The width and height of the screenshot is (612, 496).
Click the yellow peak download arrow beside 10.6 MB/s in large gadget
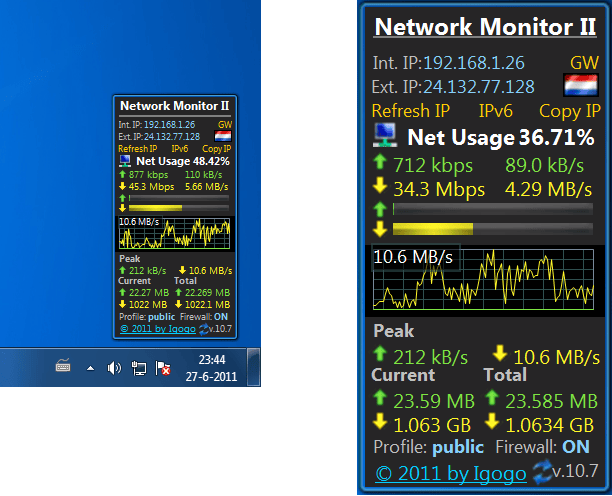pyautogui.click(x=500, y=353)
